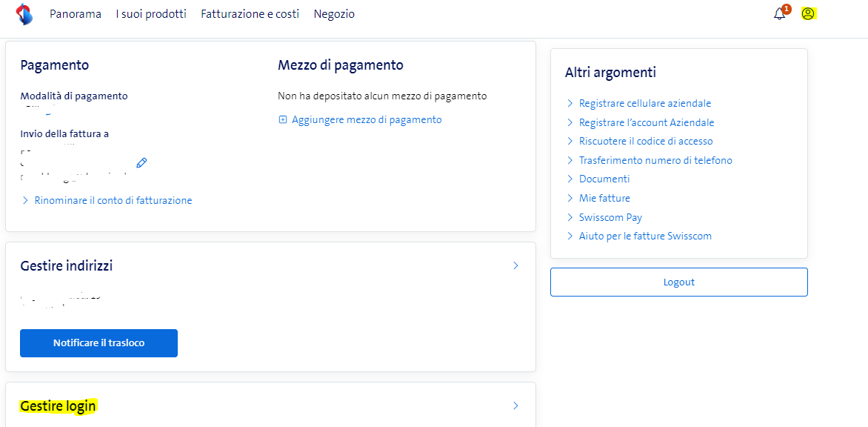This screenshot has height=427, width=868.
Task: Open Riscuotere il codice di accesso link
Action: (646, 142)
